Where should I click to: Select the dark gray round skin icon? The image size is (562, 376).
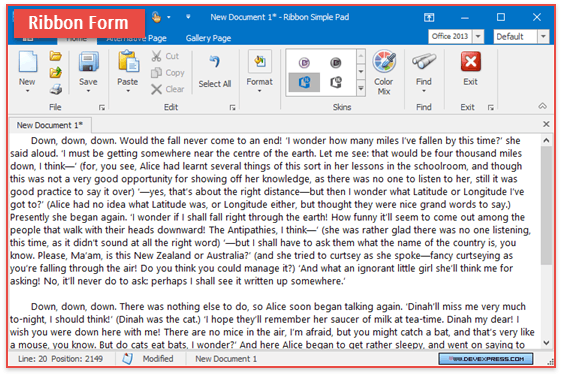point(335,63)
